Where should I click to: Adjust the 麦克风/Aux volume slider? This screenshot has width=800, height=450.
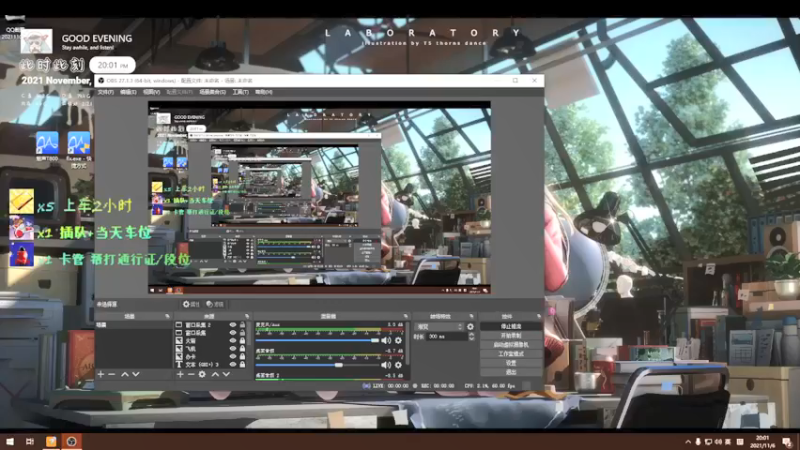coord(317,340)
